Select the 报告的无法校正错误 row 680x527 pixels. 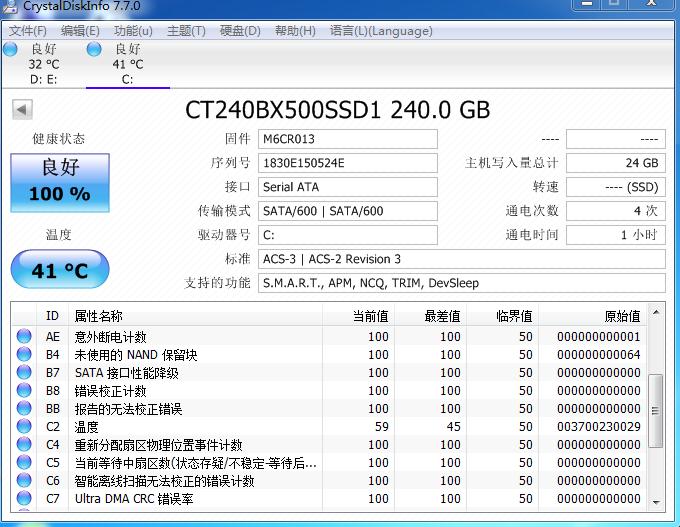tap(329, 409)
